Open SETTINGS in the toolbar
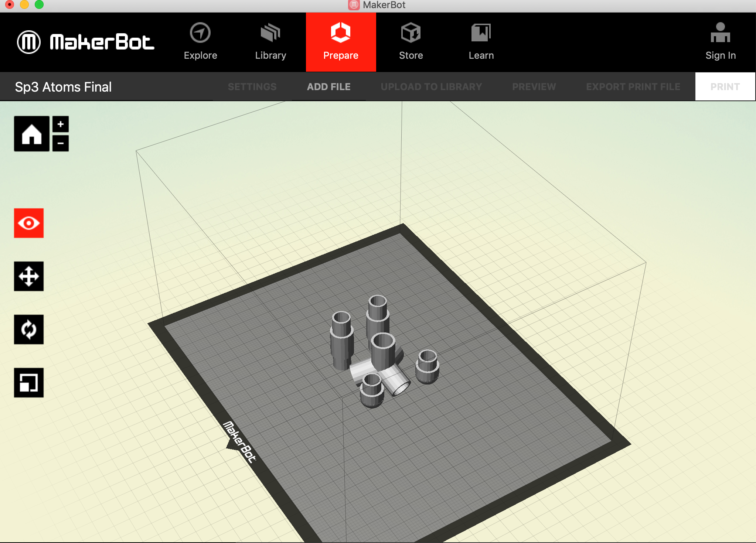The width and height of the screenshot is (756, 543). pyautogui.click(x=252, y=87)
